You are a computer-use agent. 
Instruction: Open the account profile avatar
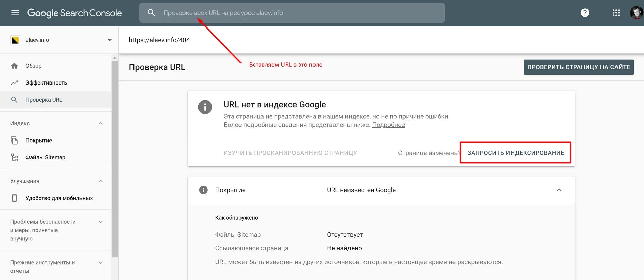636,13
